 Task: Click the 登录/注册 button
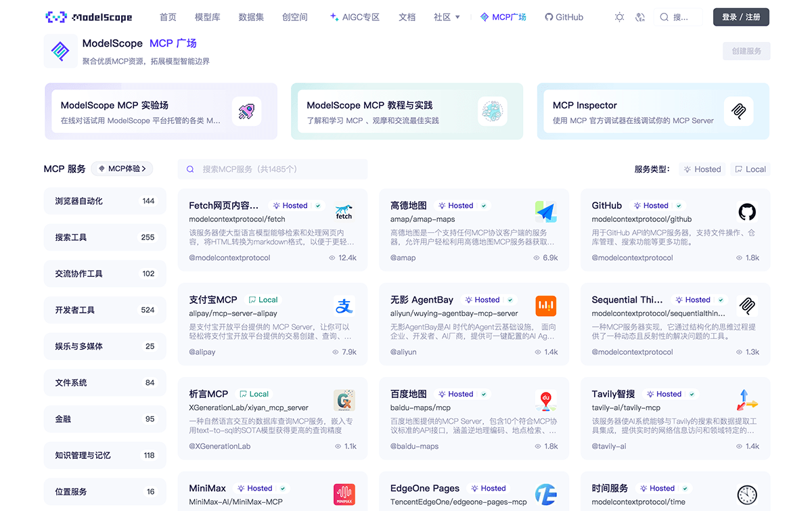point(741,17)
